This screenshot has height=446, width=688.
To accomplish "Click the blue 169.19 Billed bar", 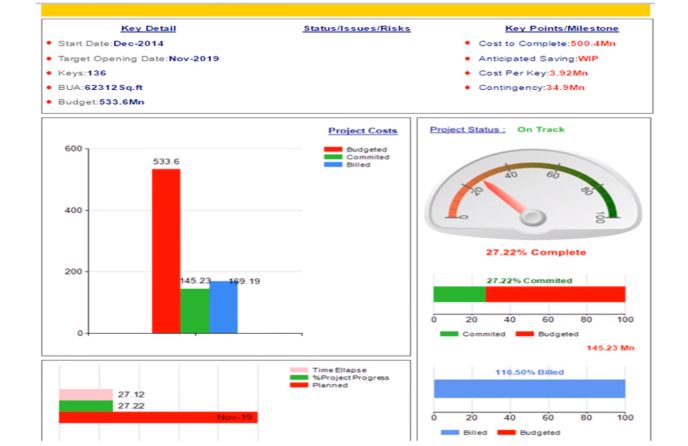I will [224, 307].
